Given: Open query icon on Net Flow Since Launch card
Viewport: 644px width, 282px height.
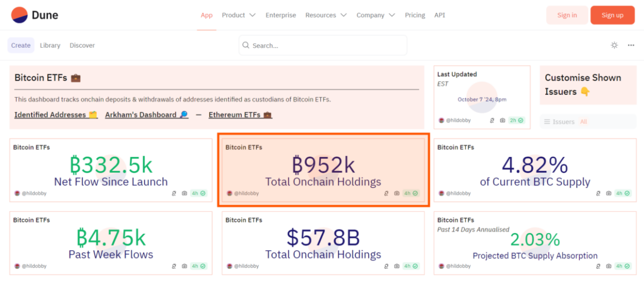Looking at the screenshot, I should pos(174,193).
